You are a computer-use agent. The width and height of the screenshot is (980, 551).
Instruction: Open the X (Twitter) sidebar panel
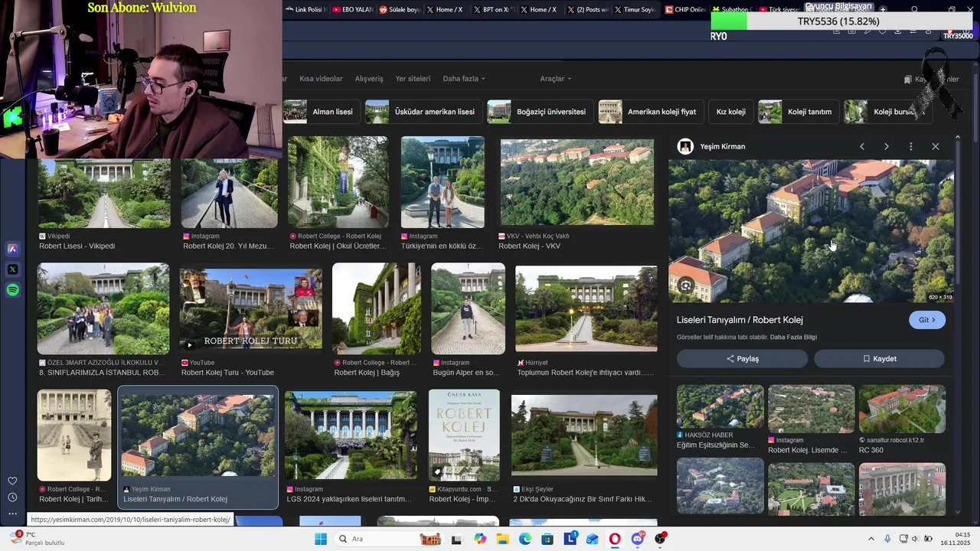click(12, 269)
